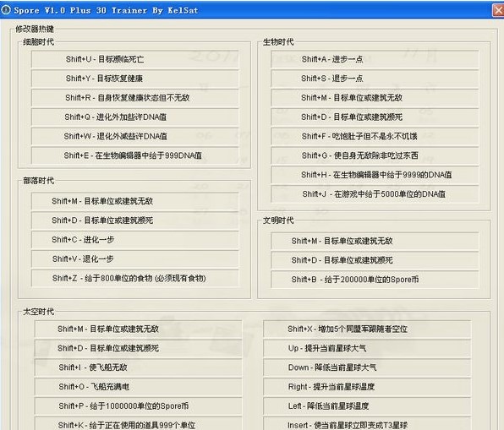Click 'Insert - 使当前星球立即变成T3星球'
This screenshot has height=430, width=504.
(367, 424)
